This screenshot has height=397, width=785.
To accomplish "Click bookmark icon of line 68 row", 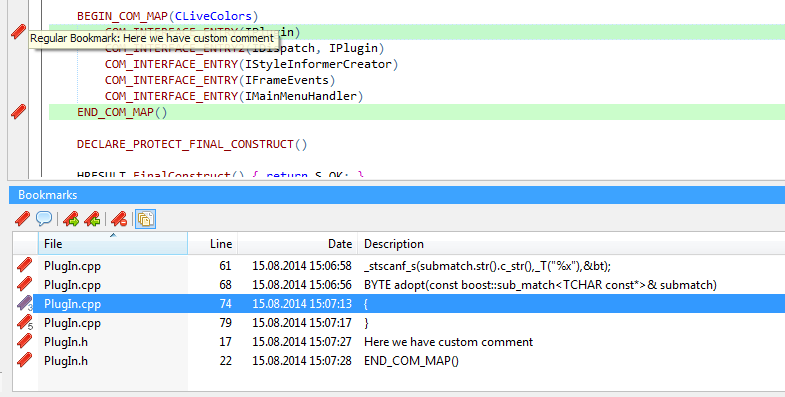I will click(25, 284).
